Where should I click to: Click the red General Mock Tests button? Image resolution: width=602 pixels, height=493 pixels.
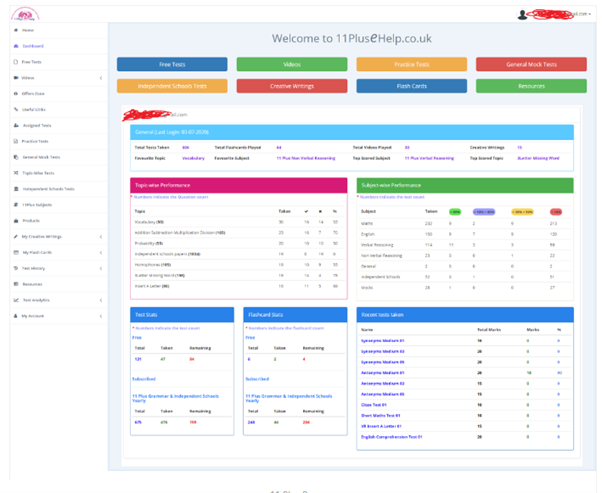[531, 64]
